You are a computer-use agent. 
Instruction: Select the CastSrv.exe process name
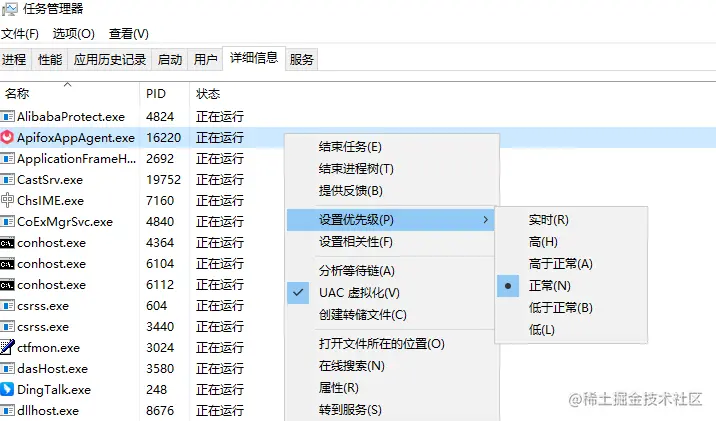pos(50,180)
